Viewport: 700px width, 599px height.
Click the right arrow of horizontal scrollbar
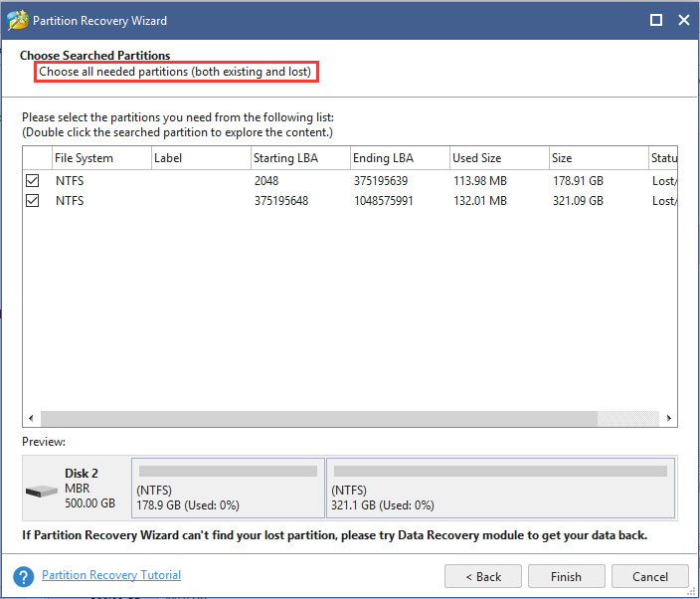(669, 419)
